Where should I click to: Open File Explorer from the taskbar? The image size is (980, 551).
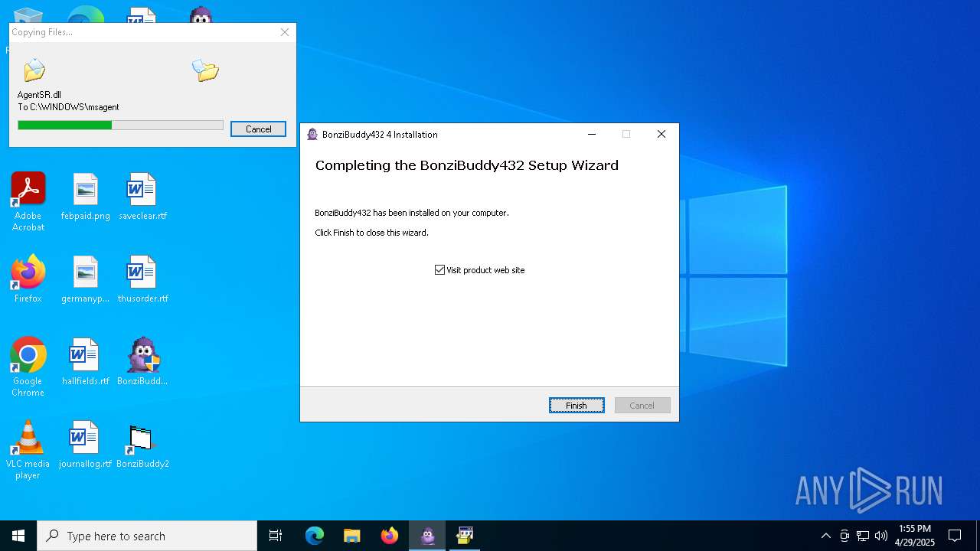[x=352, y=536]
